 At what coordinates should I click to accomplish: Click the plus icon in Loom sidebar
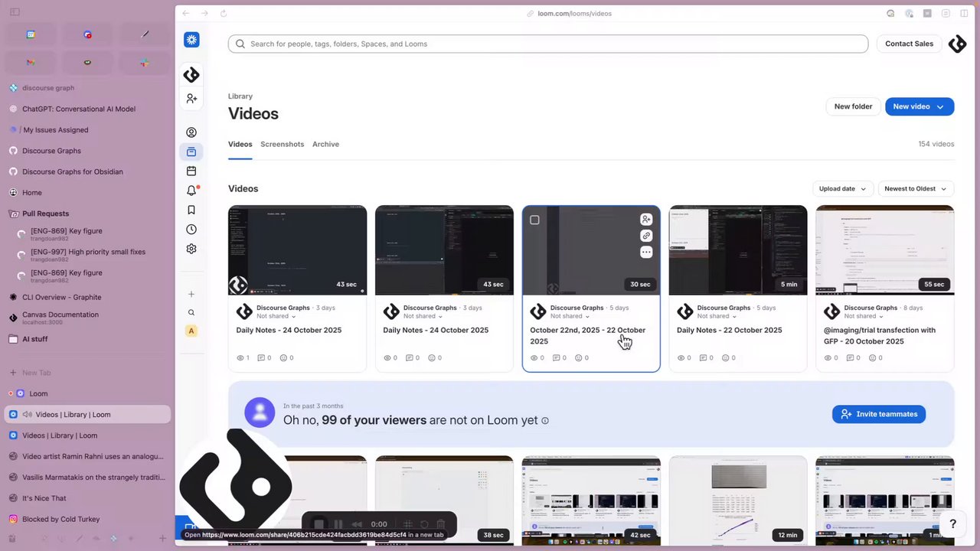(191, 294)
